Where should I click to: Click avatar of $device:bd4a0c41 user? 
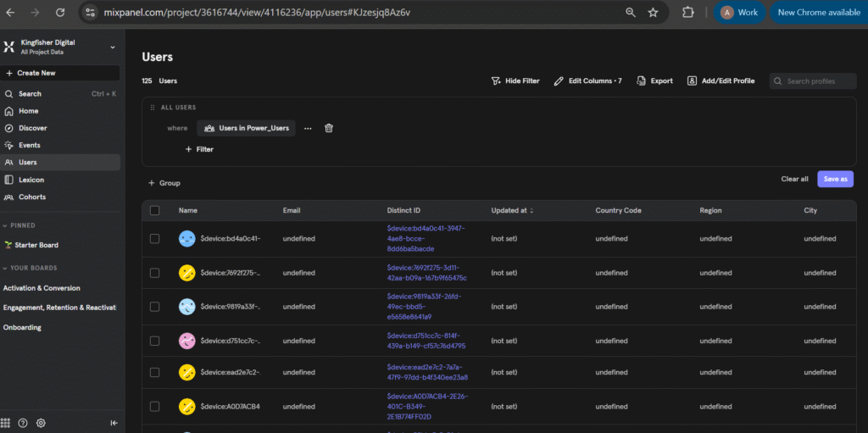click(x=187, y=239)
